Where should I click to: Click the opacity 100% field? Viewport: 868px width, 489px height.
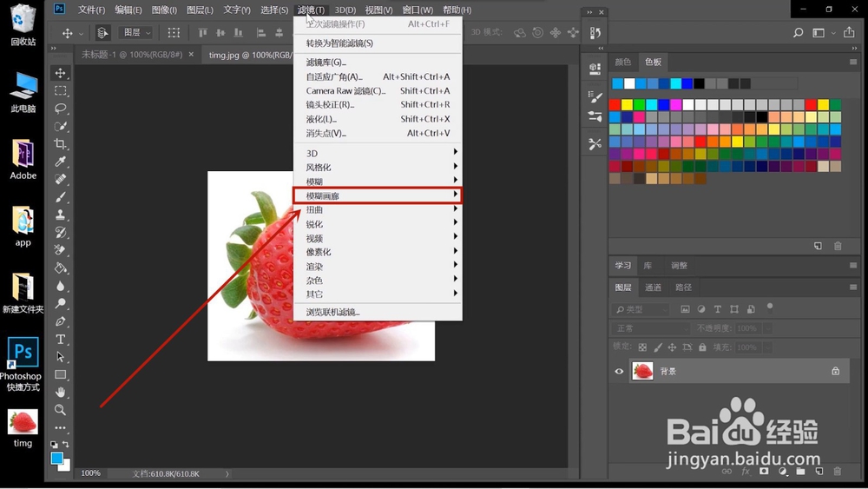click(746, 328)
